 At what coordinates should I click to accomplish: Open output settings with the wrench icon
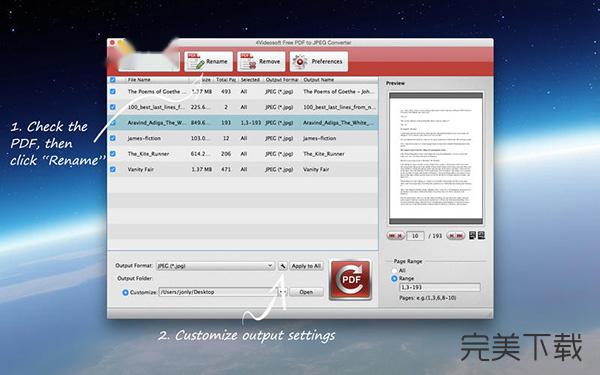click(282, 266)
